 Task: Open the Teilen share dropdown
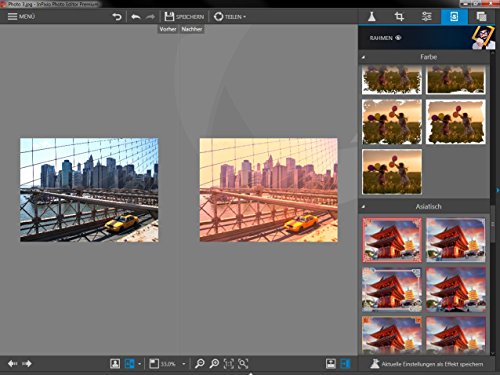coord(230,16)
